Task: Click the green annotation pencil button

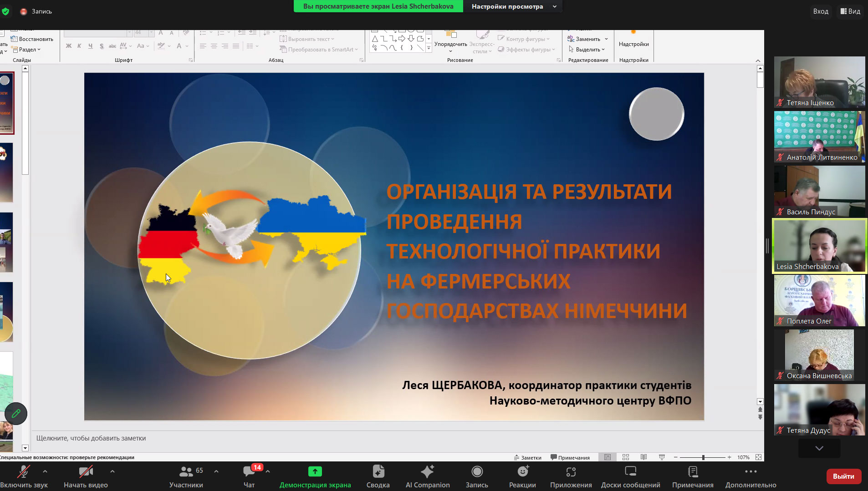Action: pos(16,414)
